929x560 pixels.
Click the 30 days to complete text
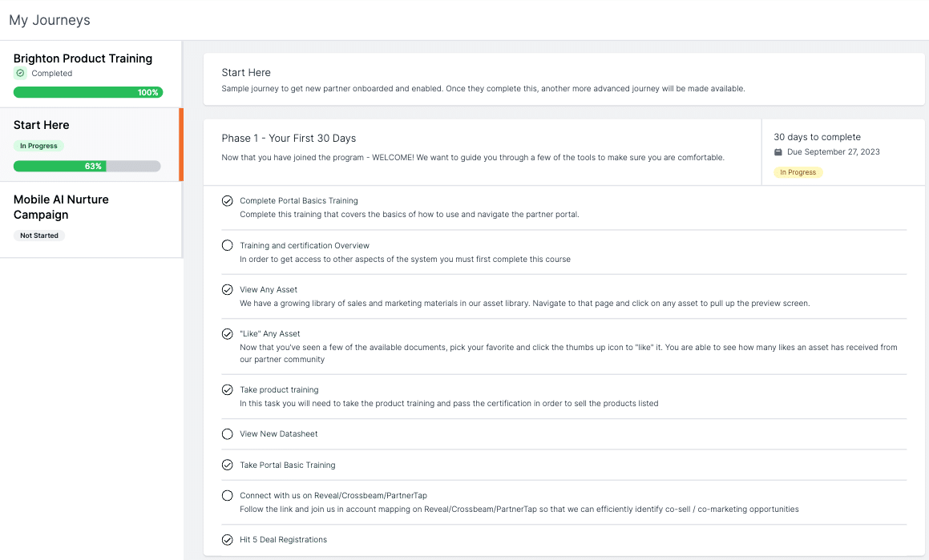pos(817,137)
